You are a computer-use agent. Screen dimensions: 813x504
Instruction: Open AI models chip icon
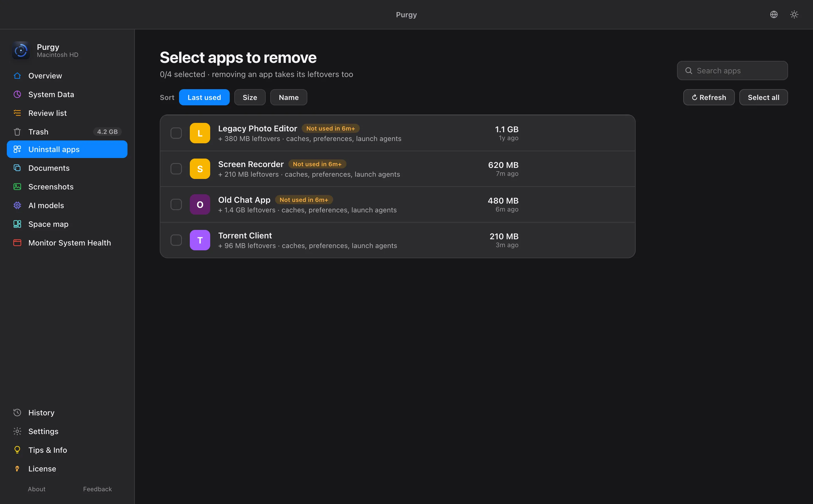tap(17, 205)
